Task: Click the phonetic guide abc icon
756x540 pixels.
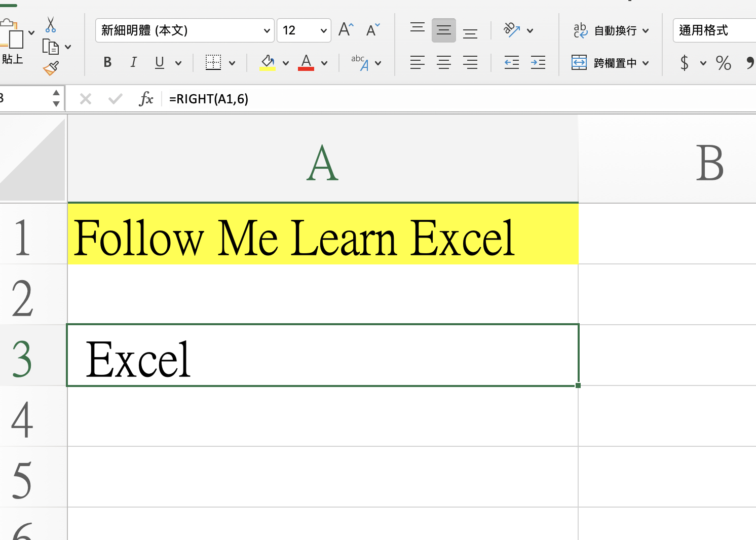Action: pyautogui.click(x=360, y=62)
